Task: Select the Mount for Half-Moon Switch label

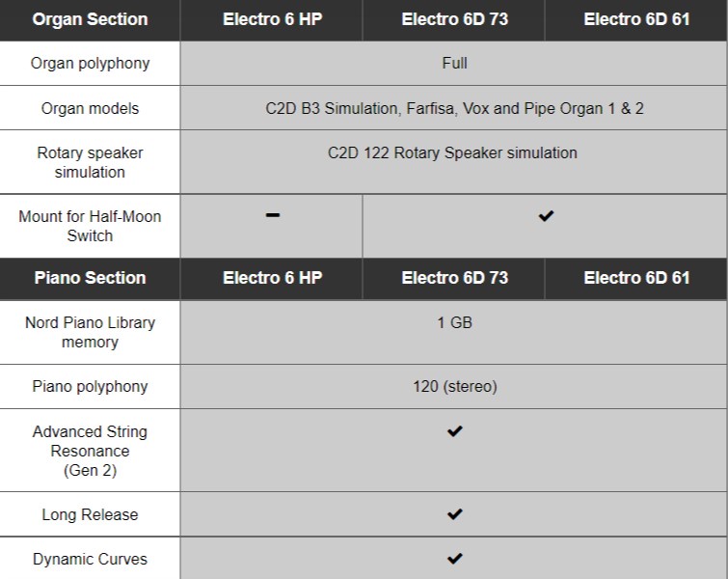Action: [90, 226]
